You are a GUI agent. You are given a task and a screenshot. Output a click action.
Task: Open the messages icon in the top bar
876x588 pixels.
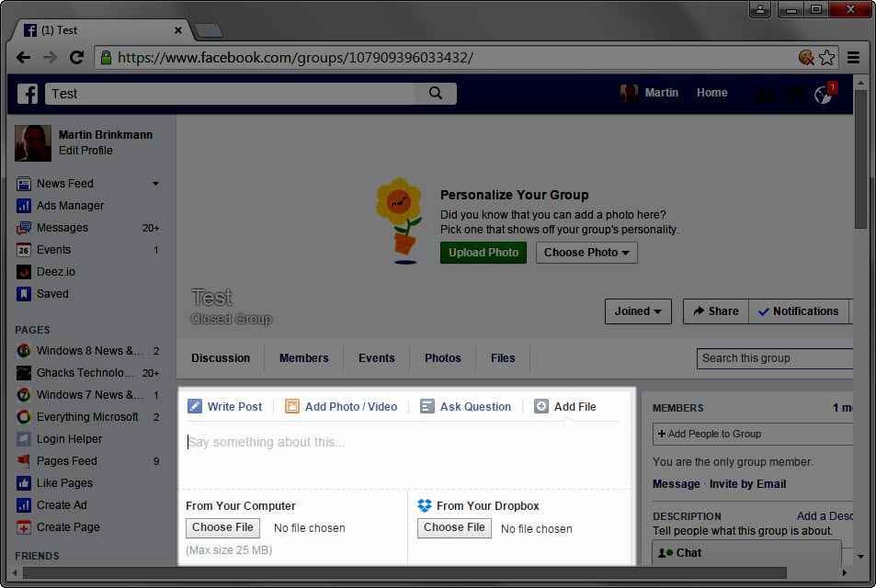coord(794,95)
